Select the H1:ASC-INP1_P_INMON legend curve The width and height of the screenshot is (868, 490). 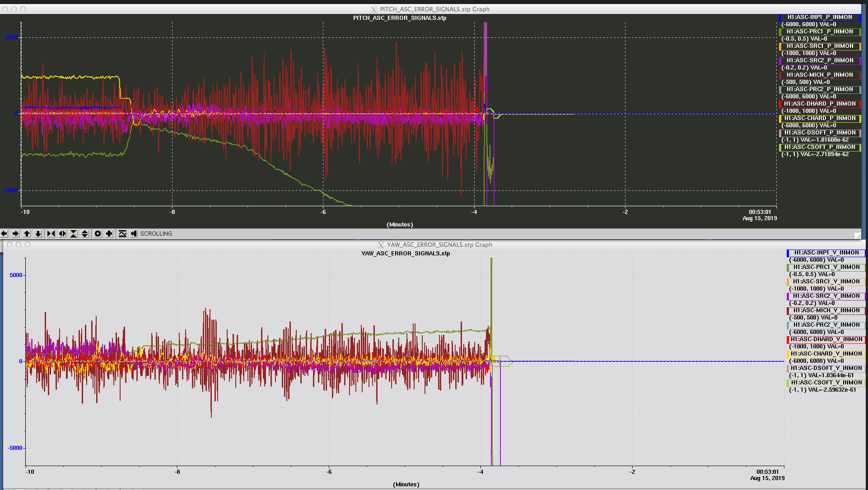820,17
